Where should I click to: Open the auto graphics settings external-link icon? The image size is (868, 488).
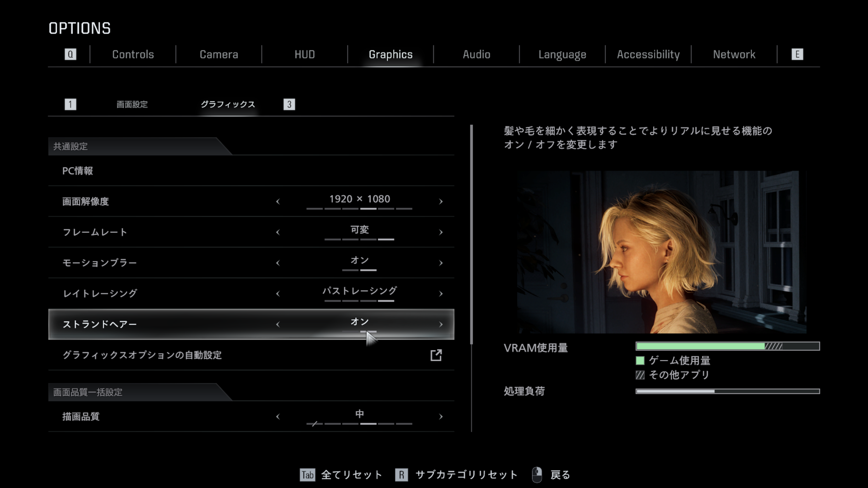(436, 355)
